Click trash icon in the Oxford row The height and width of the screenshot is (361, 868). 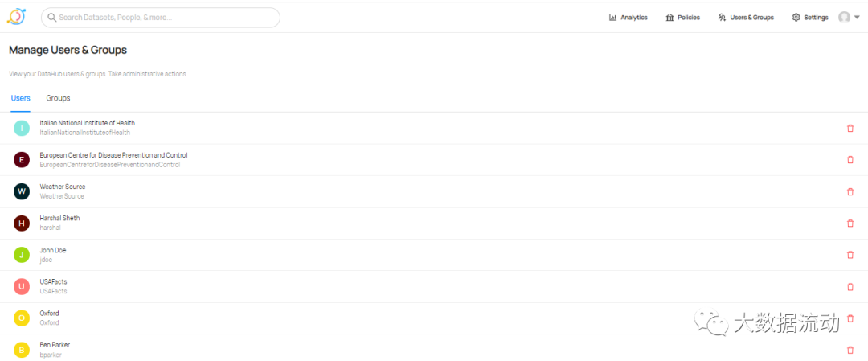pos(850,318)
